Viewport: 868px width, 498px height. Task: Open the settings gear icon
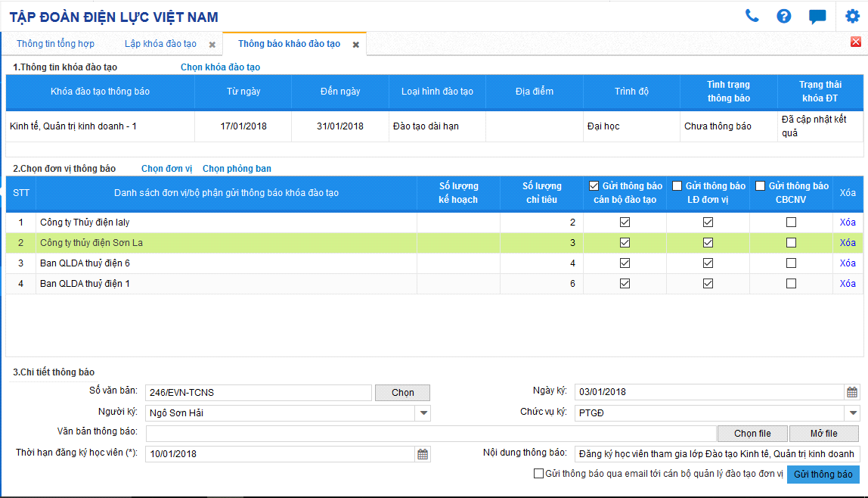853,16
